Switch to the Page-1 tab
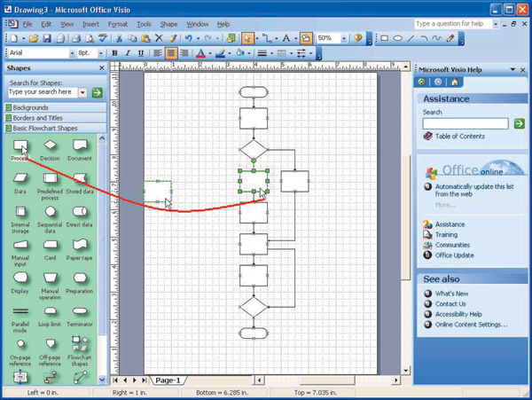 click(168, 380)
